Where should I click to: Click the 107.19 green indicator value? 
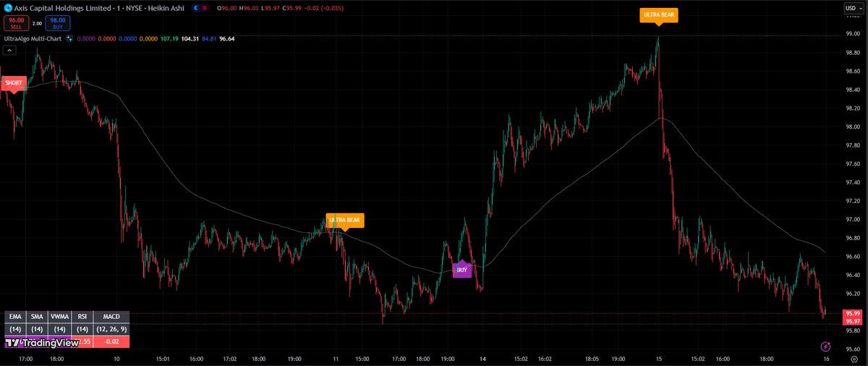click(x=170, y=38)
